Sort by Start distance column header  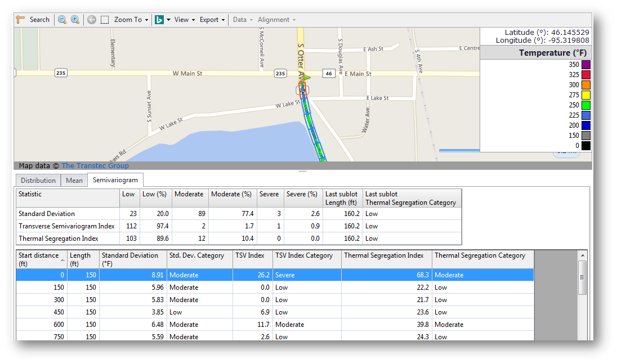(x=41, y=259)
